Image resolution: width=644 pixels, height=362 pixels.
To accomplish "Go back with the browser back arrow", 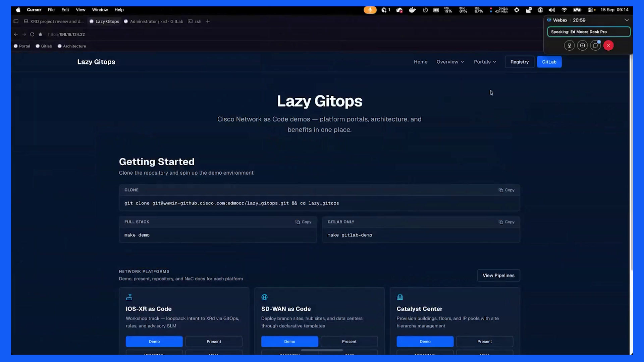I will tap(16, 35).
